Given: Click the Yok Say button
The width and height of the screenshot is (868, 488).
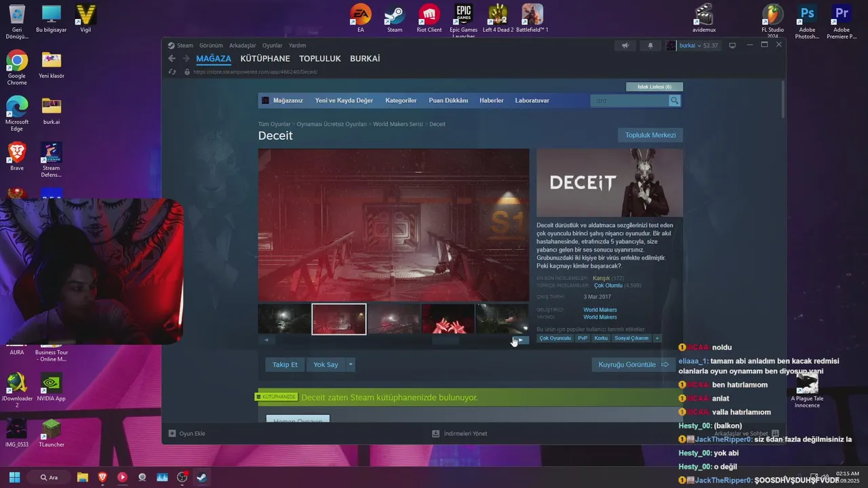Looking at the screenshot, I should click(325, 365).
